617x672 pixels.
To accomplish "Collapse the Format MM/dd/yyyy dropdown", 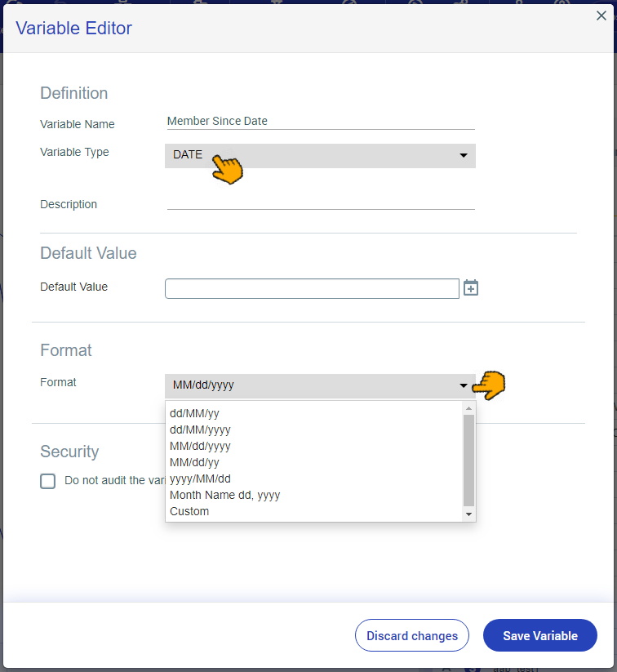I will pos(320,385).
